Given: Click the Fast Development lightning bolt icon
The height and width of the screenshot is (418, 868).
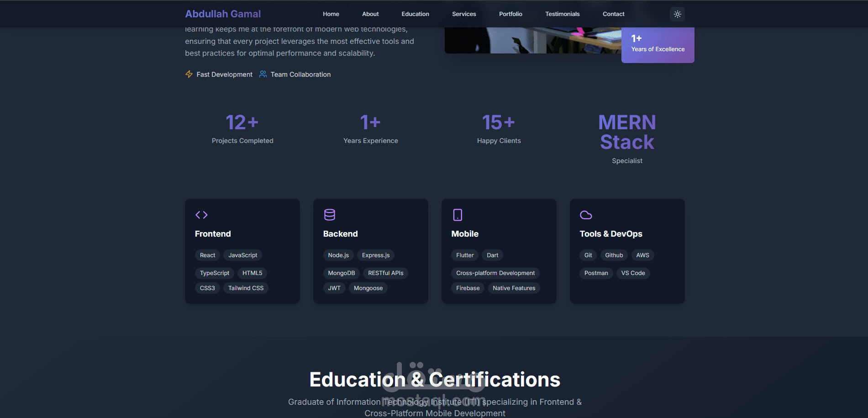Looking at the screenshot, I should click(x=189, y=74).
